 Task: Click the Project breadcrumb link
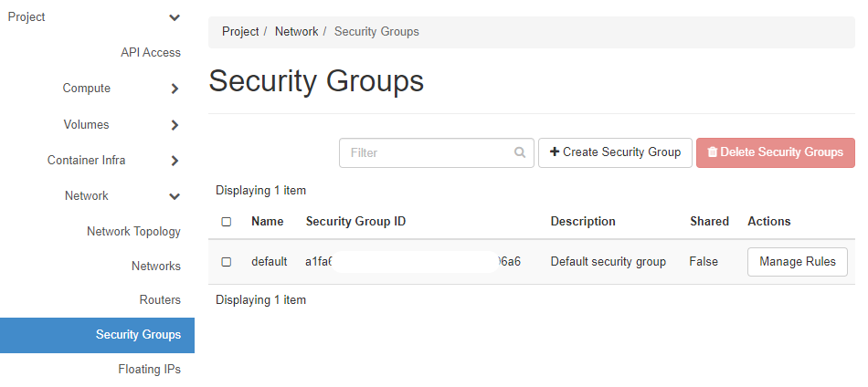[240, 31]
